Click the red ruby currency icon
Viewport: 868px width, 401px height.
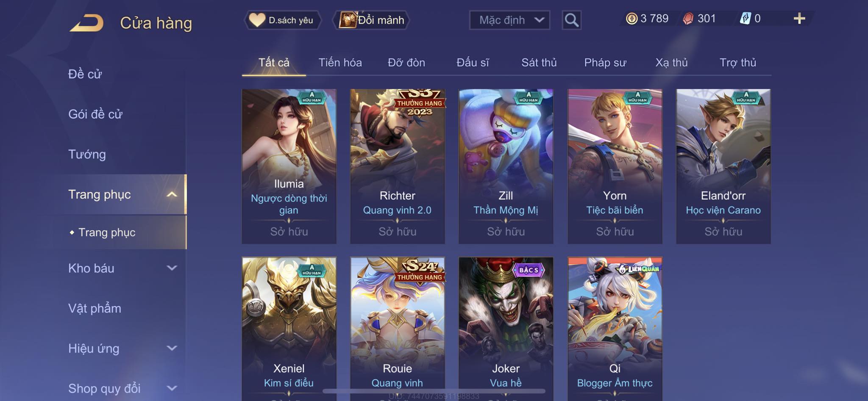pos(688,19)
